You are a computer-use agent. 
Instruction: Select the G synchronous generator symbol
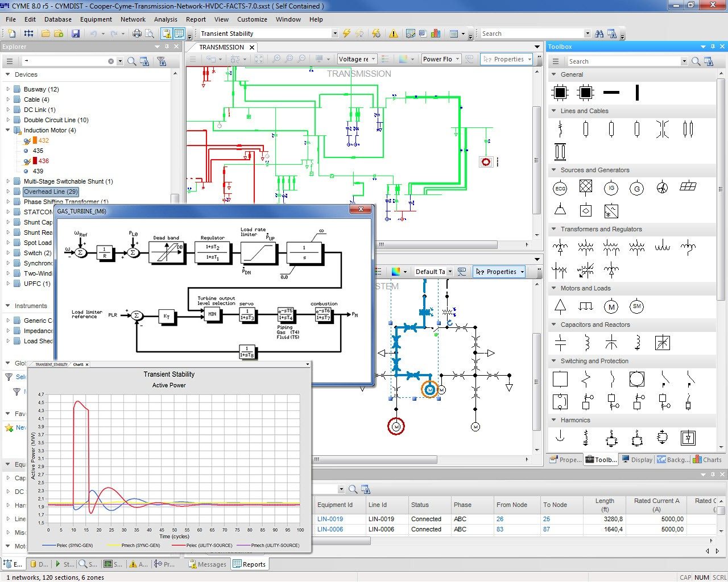point(636,188)
